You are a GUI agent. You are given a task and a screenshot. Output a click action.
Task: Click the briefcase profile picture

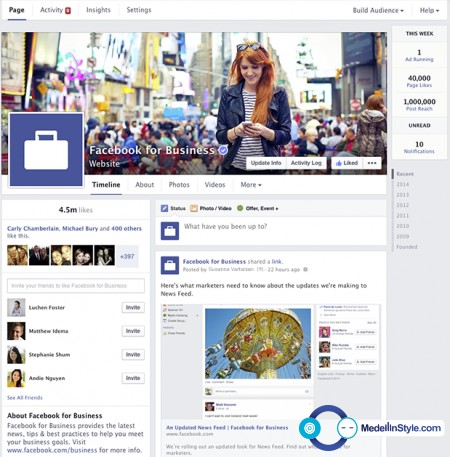point(46,150)
